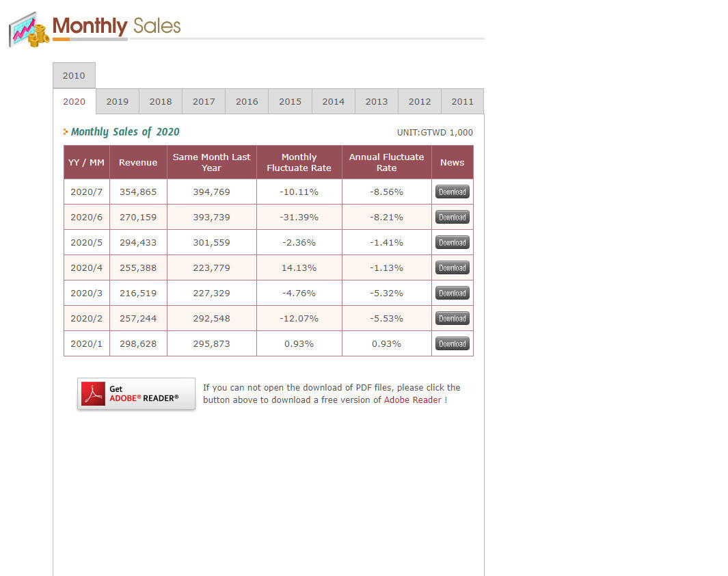Go to the 2012 tab

pos(420,101)
